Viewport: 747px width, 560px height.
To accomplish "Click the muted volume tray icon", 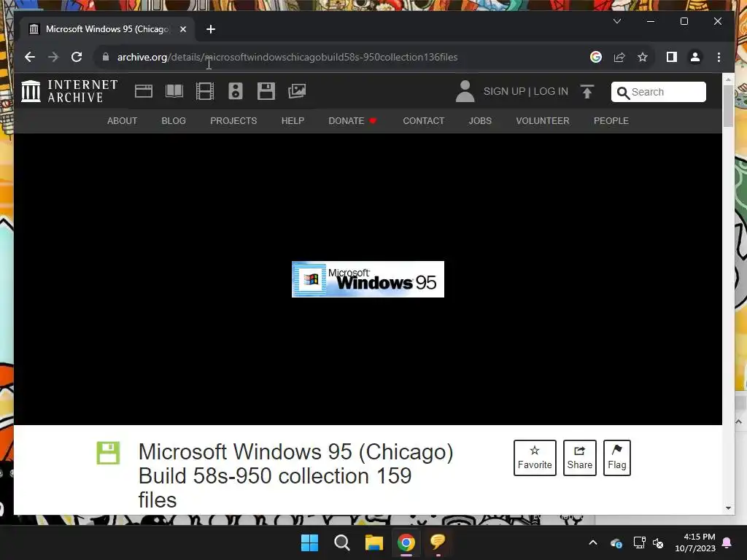I will coord(659,542).
